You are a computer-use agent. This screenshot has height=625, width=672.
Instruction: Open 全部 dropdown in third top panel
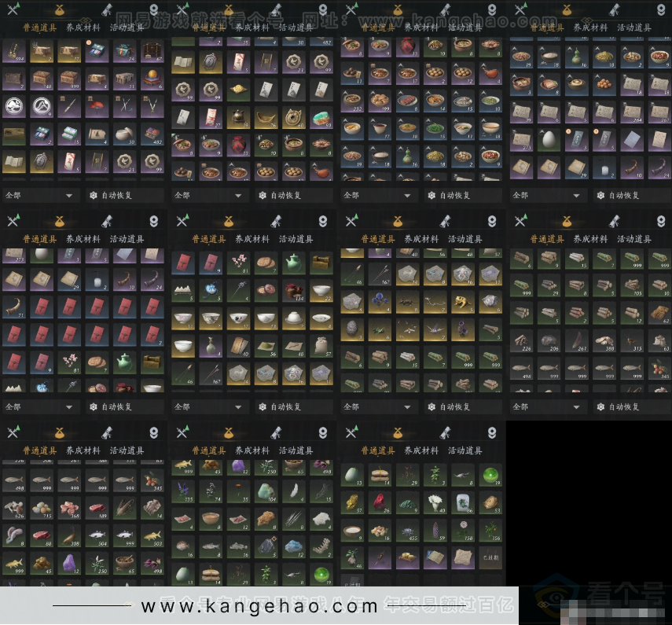tap(378, 196)
